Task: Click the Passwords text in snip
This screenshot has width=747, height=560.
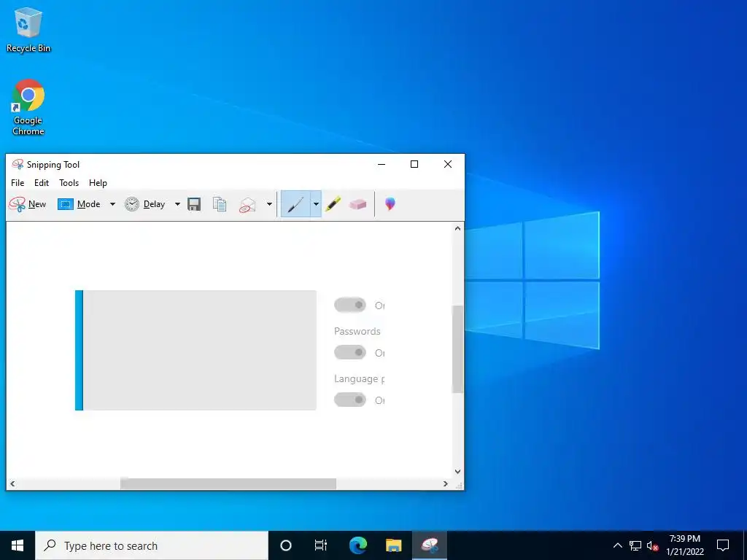Action: tap(357, 332)
